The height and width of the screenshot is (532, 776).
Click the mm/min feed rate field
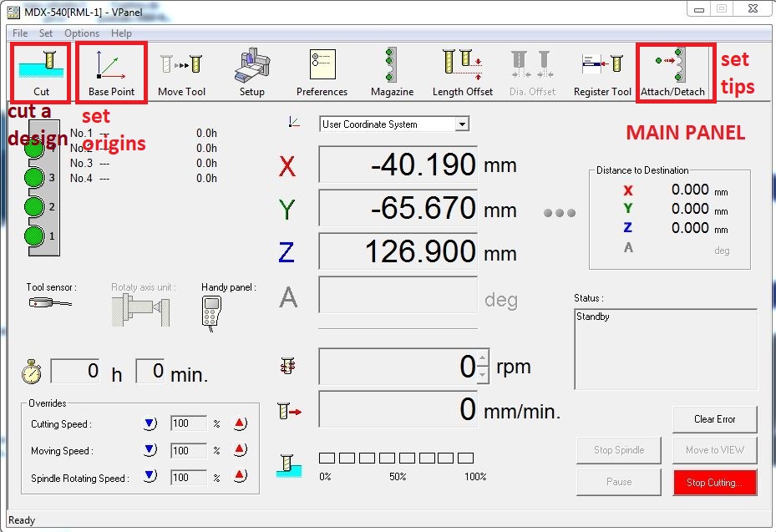point(398,409)
